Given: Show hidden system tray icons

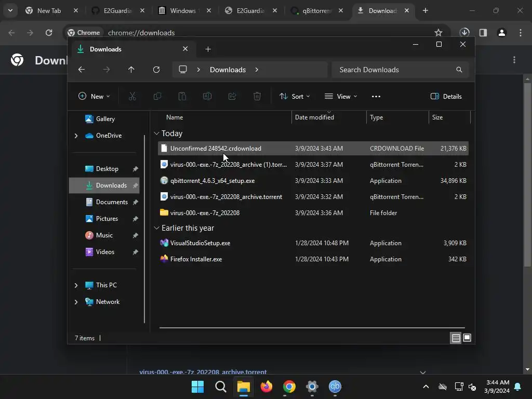Looking at the screenshot, I should [426, 387].
